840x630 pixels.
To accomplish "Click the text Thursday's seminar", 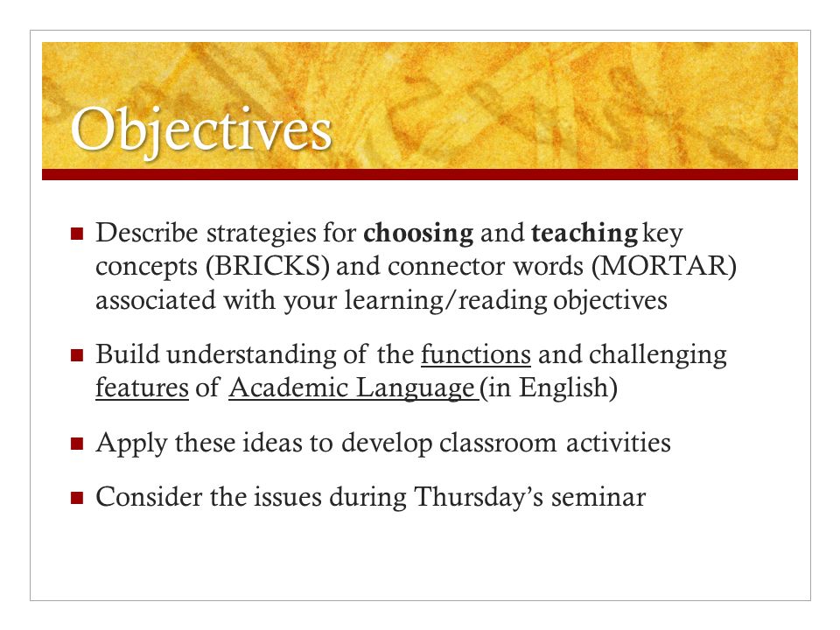I will [530, 497].
